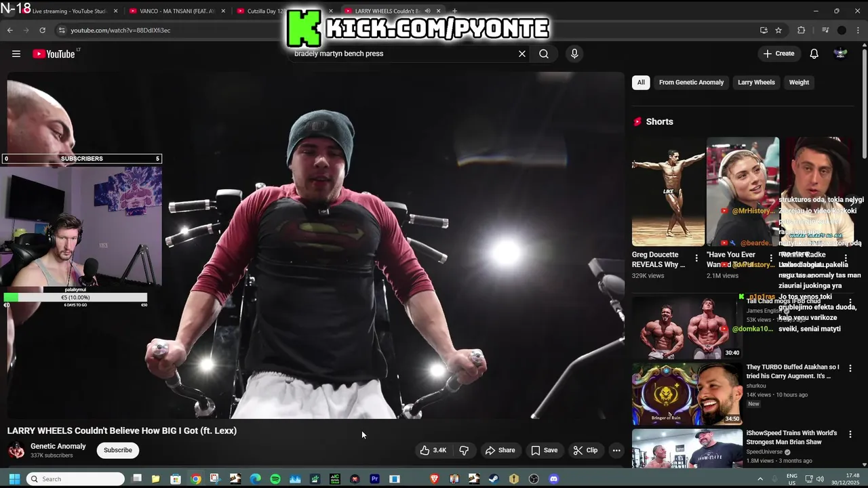
Task: Start voice search with the microphone
Action: [574, 54]
